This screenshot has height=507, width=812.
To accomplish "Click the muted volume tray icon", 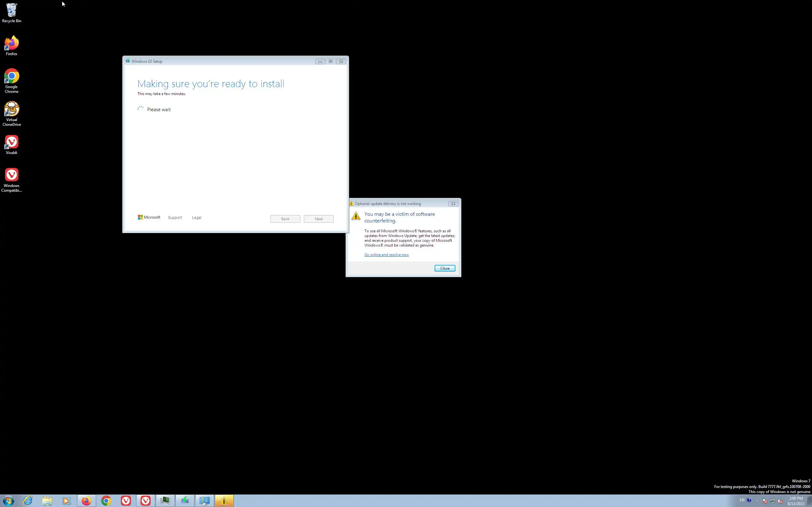I will pyautogui.click(x=780, y=501).
